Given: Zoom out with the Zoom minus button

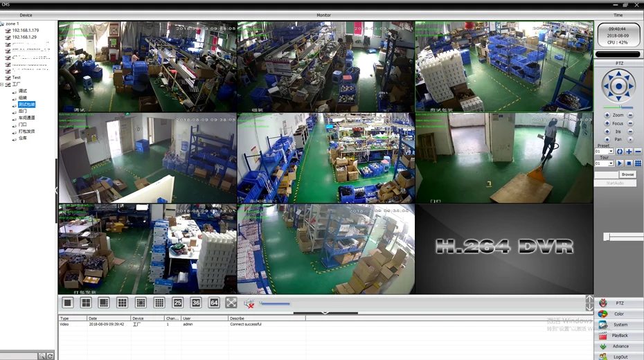Looking at the screenshot, I should pos(630,115).
